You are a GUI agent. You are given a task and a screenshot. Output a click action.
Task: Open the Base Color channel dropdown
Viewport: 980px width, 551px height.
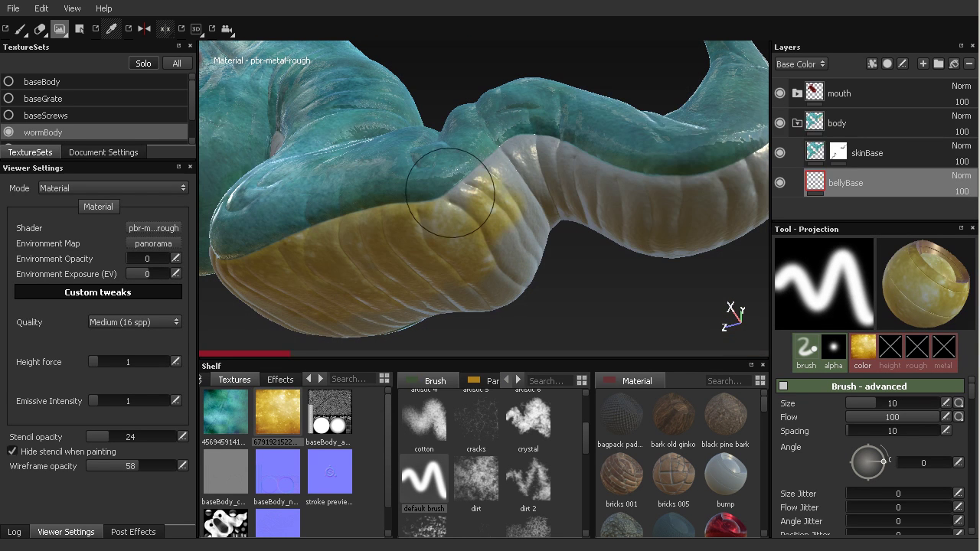click(800, 64)
